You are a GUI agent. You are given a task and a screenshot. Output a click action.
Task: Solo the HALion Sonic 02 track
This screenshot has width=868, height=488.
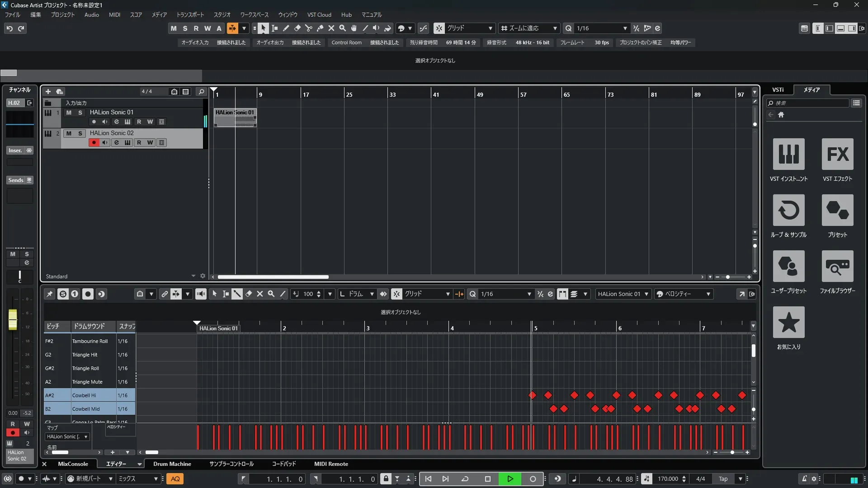tap(80, 133)
